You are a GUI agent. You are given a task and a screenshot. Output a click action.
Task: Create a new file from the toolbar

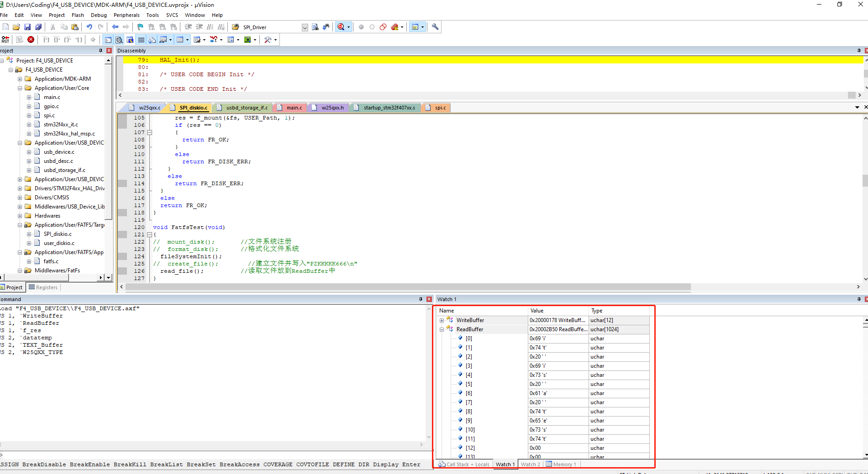pyautogui.click(x=5, y=27)
